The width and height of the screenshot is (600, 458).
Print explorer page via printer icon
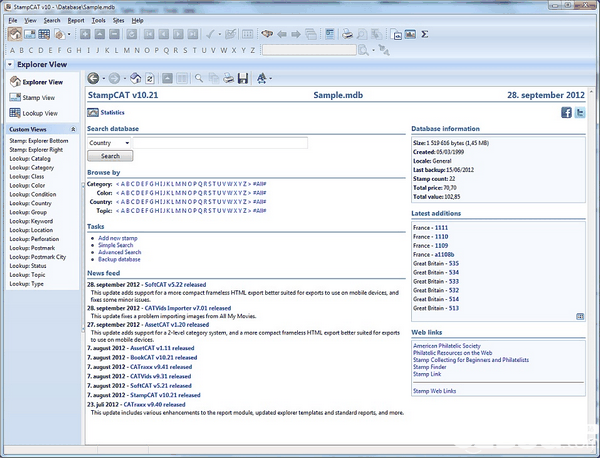tap(228, 78)
